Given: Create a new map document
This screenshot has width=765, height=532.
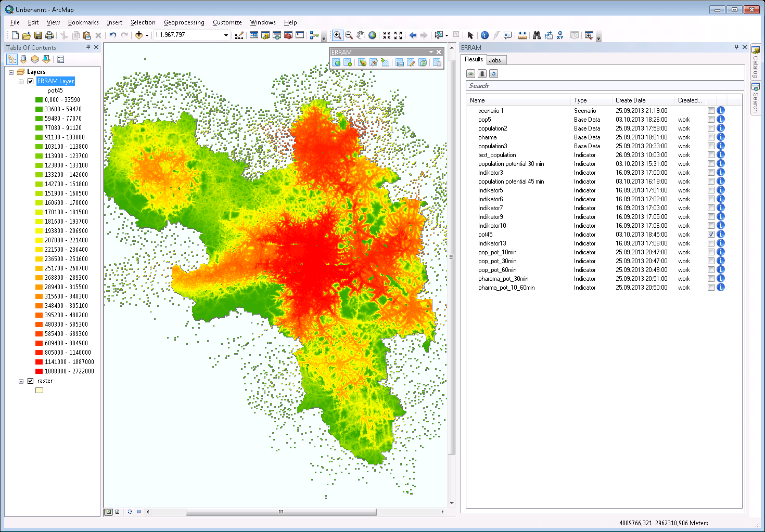Looking at the screenshot, I should [15, 35].
